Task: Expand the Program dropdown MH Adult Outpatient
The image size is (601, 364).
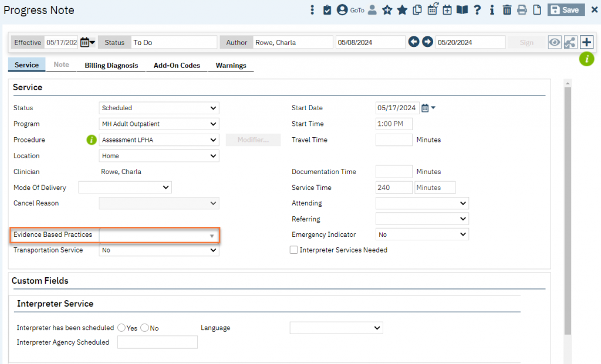Action: (158, 124)
